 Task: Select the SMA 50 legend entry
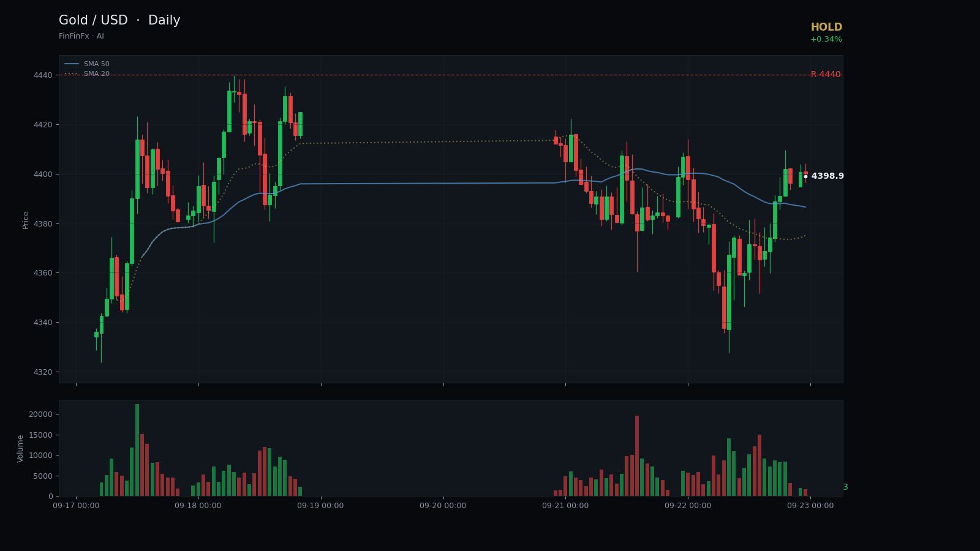click(x=87, y=64)
